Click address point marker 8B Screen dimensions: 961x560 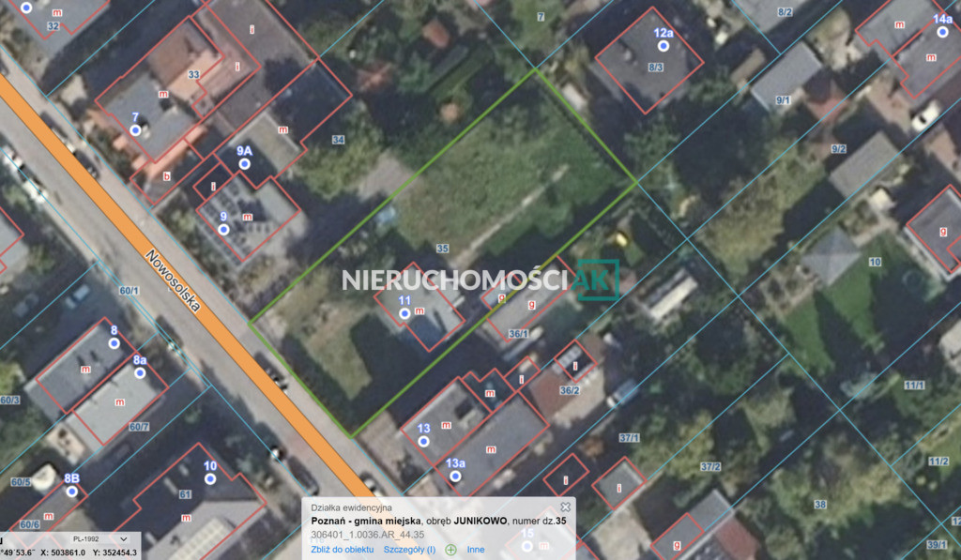click(71, 492)
